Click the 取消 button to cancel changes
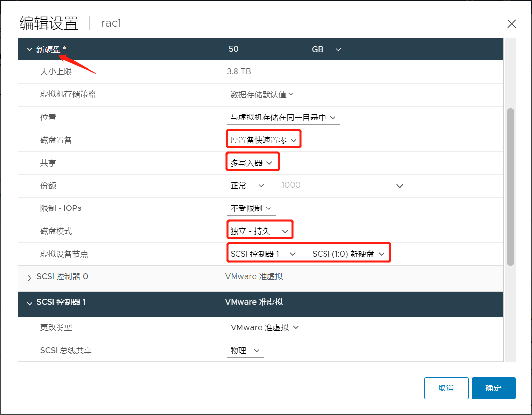 (x=446, y=388)
